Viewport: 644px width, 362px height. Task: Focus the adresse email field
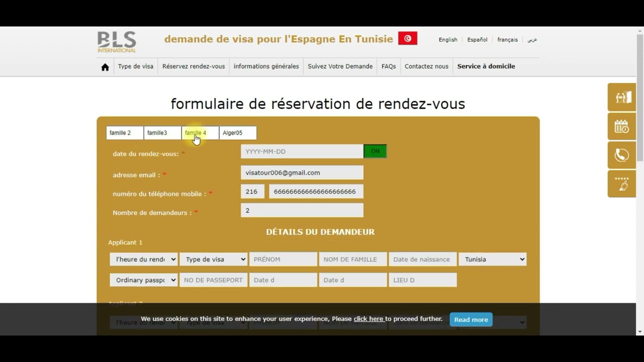coord(302,172)
